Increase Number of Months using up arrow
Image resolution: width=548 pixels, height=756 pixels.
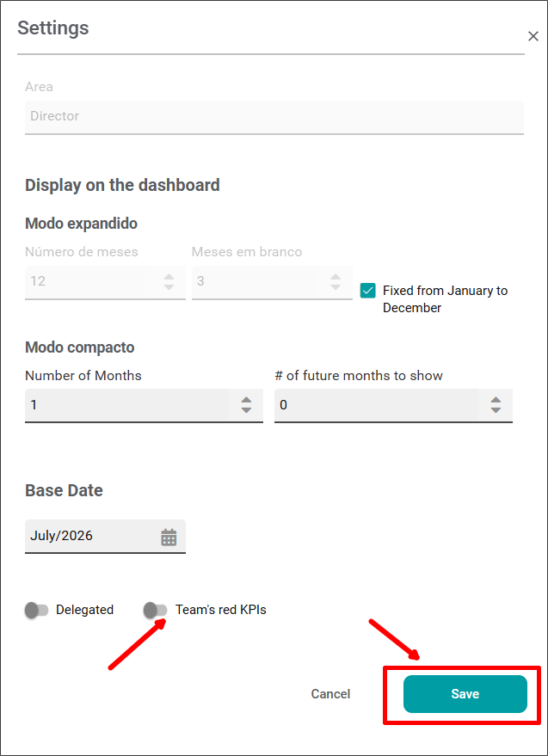(x=247, y=400)
